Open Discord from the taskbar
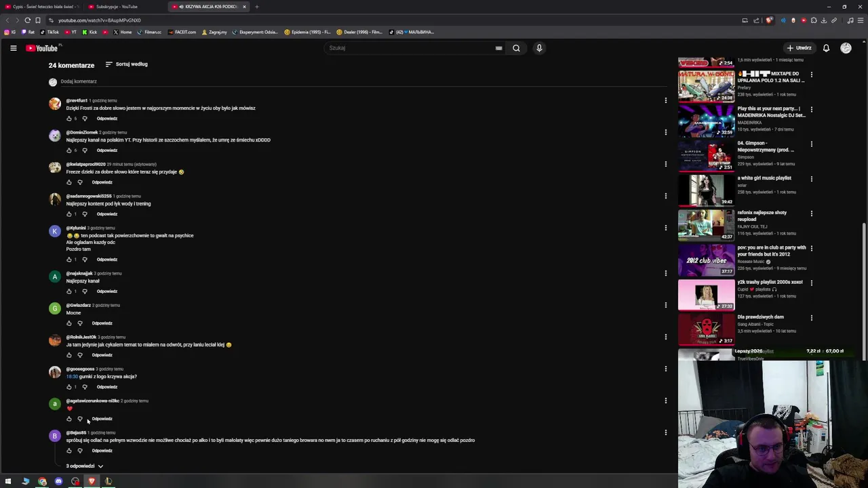The height and width of the screenshot is (488, 868). 58,481
